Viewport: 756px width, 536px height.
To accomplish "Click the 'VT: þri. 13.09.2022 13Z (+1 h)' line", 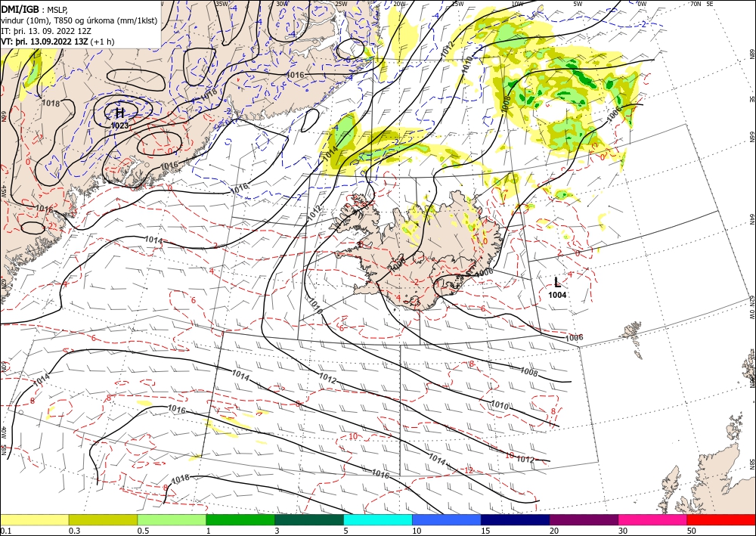I will pyautogui.click(x=57, y=41).
